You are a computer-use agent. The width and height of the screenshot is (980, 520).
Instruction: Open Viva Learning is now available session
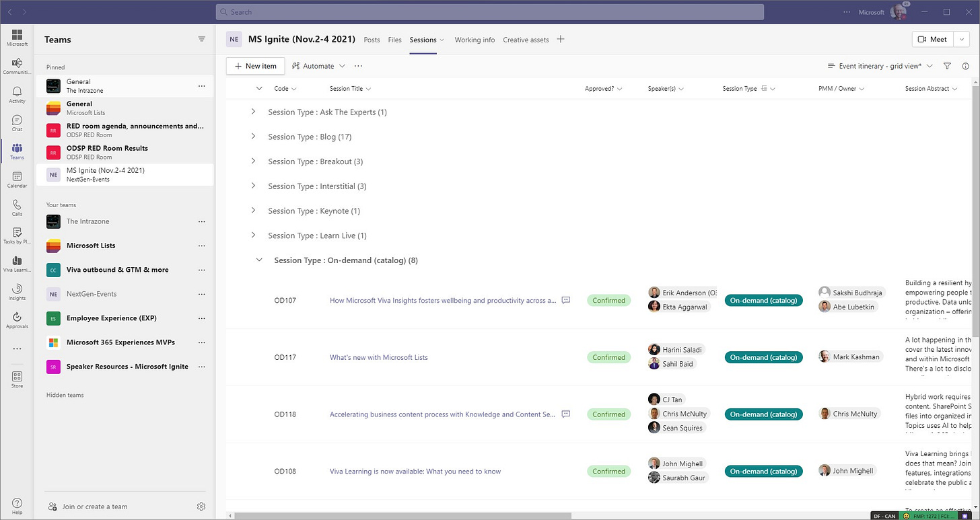coord(415,471)
